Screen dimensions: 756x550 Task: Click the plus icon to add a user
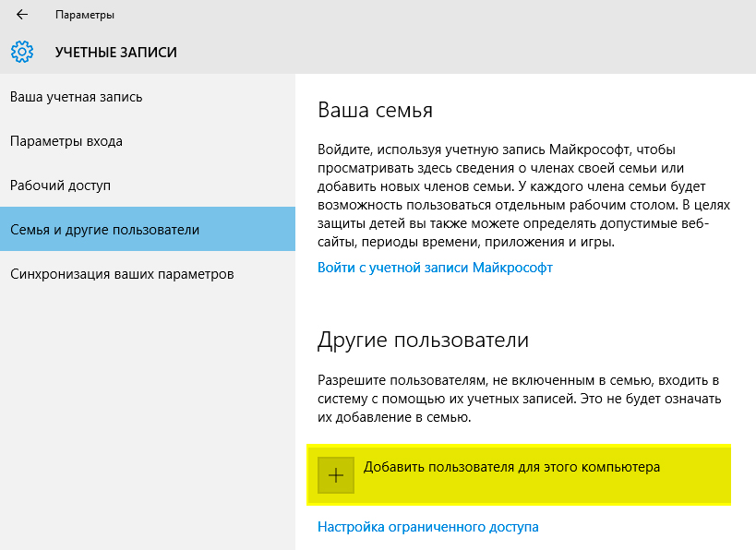coord(336,475)
